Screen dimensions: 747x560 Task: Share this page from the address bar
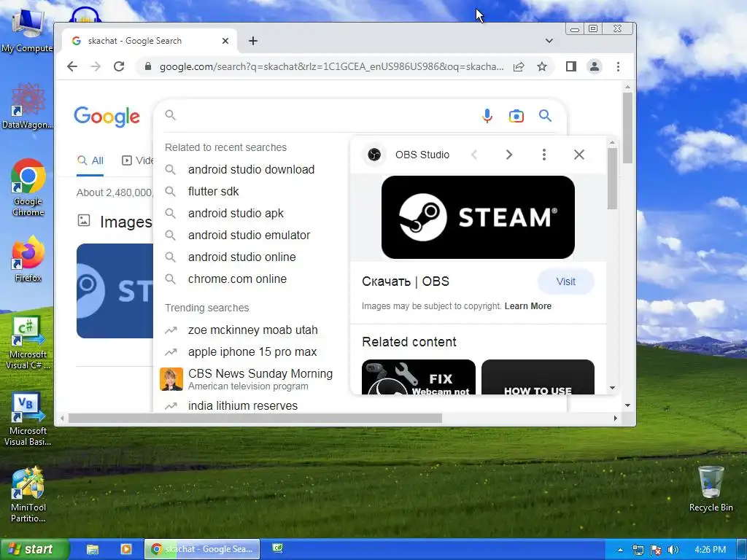[x=519, y=66]
